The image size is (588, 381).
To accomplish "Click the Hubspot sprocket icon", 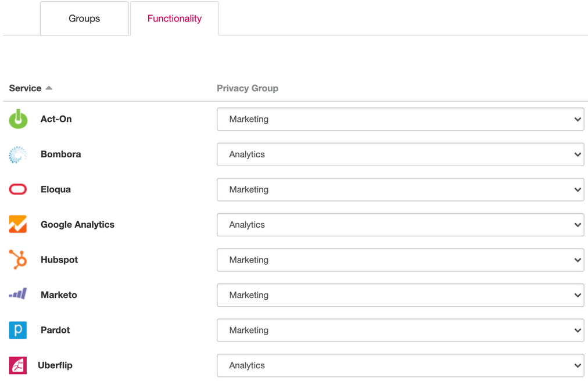I will (18, 260).
